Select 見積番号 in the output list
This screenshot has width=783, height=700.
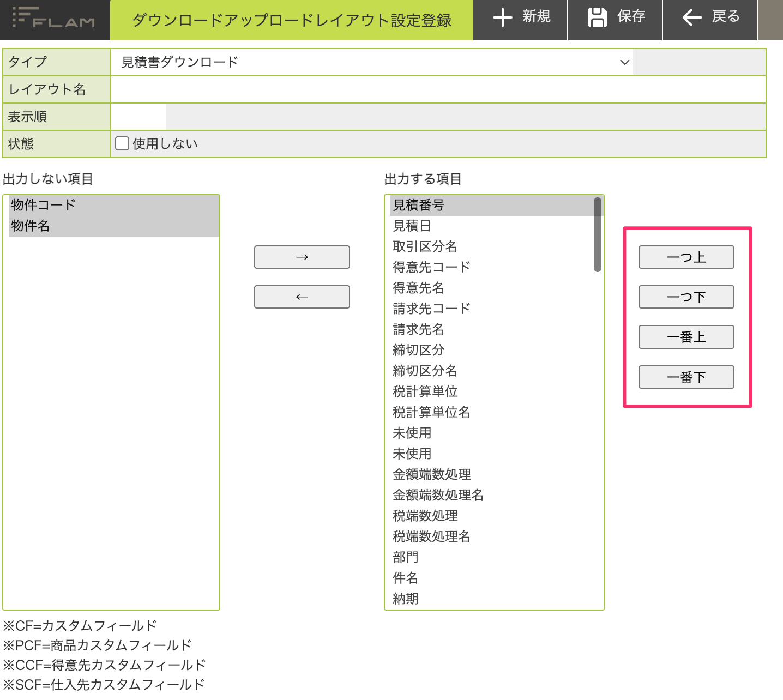click(x=492, y=206)
